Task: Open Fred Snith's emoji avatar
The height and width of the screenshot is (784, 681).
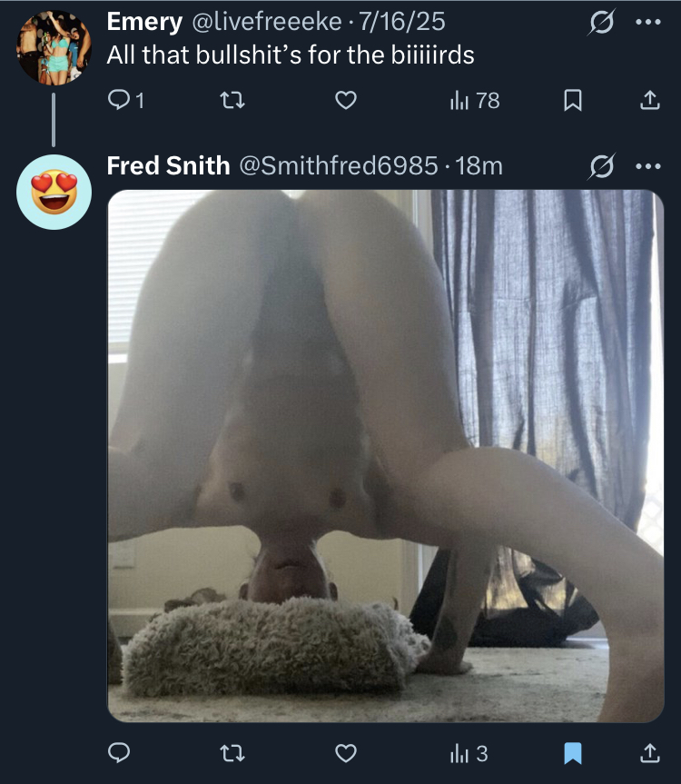Action: [x=54, y=192]
